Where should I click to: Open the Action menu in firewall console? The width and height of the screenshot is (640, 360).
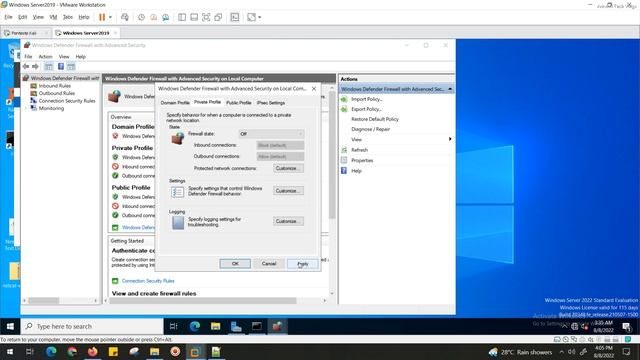[x=45, y=56]
